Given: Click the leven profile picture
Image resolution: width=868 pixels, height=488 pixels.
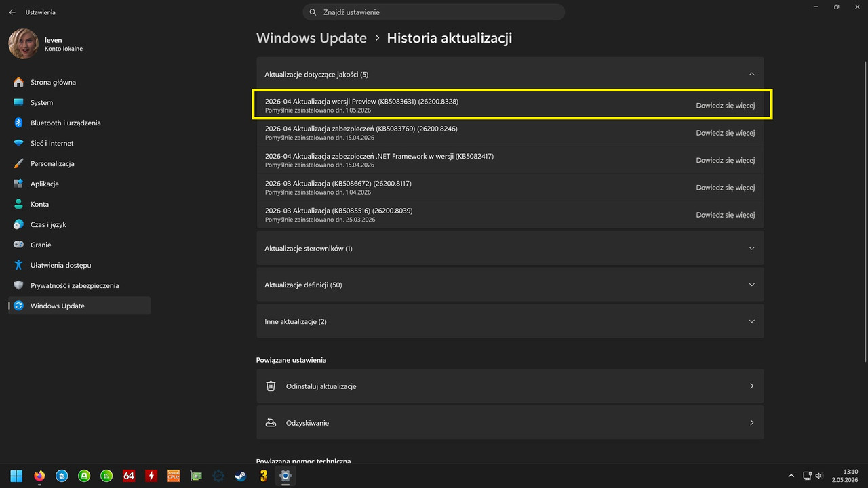Looking at the screenshot, I should 23,43.
